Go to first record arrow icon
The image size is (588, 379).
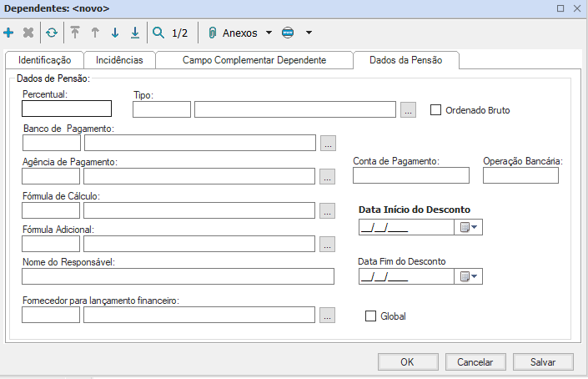pos(75,33)
